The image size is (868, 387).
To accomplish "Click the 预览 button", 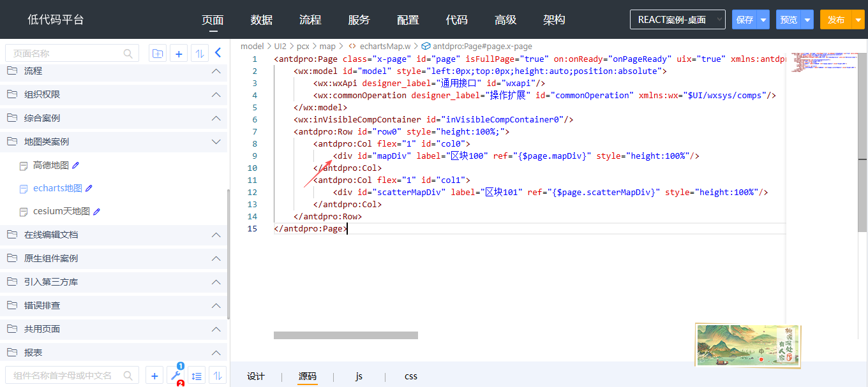I will coord(788,20).
